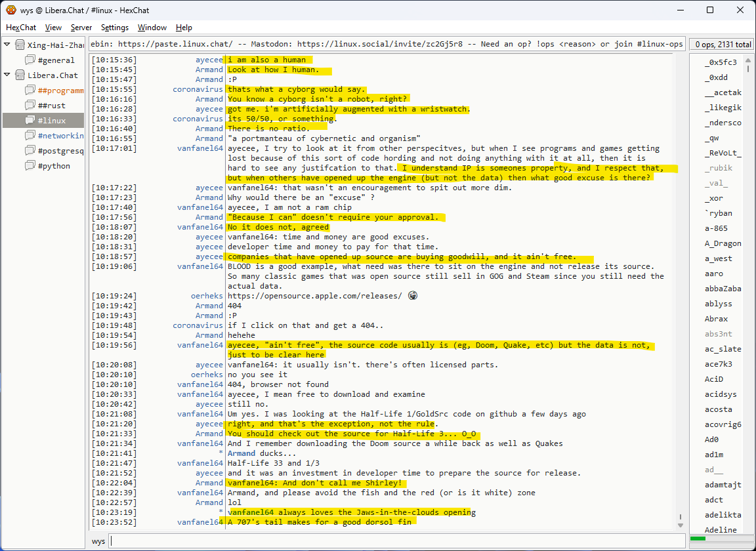Open the HexChat menu
The image size is (756, 551).
[x=21, y=28]
